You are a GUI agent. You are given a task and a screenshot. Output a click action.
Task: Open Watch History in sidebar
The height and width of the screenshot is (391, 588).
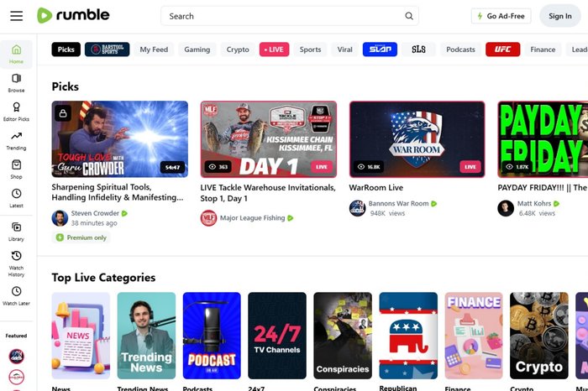pyautogui.click(x=17, y=262)
